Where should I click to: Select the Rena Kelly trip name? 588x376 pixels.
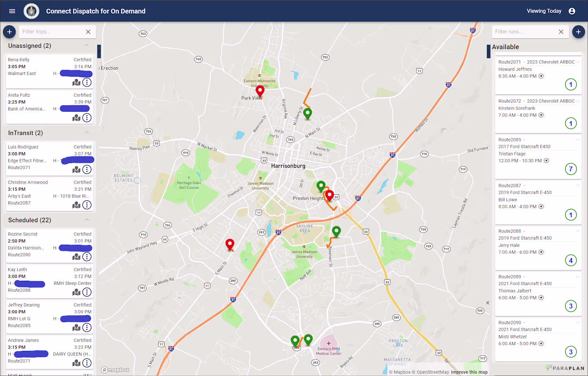[x=19, y=60]
